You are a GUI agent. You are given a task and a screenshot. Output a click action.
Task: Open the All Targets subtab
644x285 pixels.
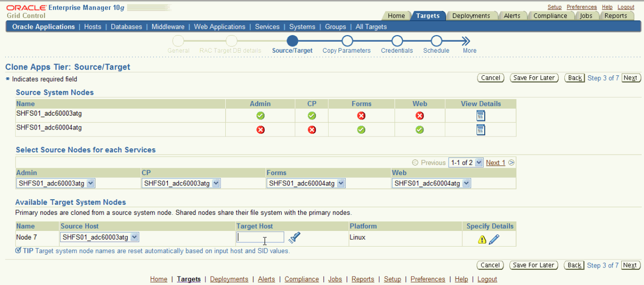click(x=371, y=27)
